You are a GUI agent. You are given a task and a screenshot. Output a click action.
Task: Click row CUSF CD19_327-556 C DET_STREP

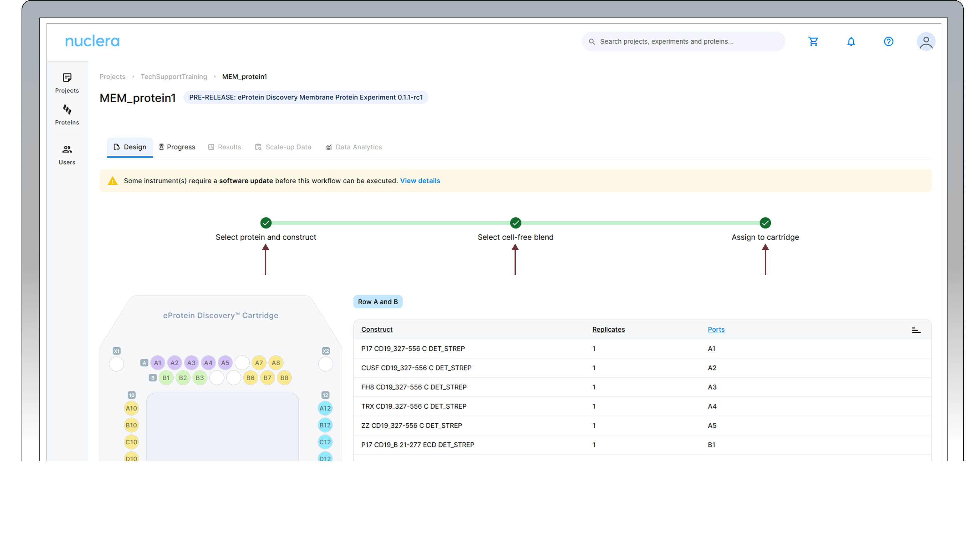(642, 368)
